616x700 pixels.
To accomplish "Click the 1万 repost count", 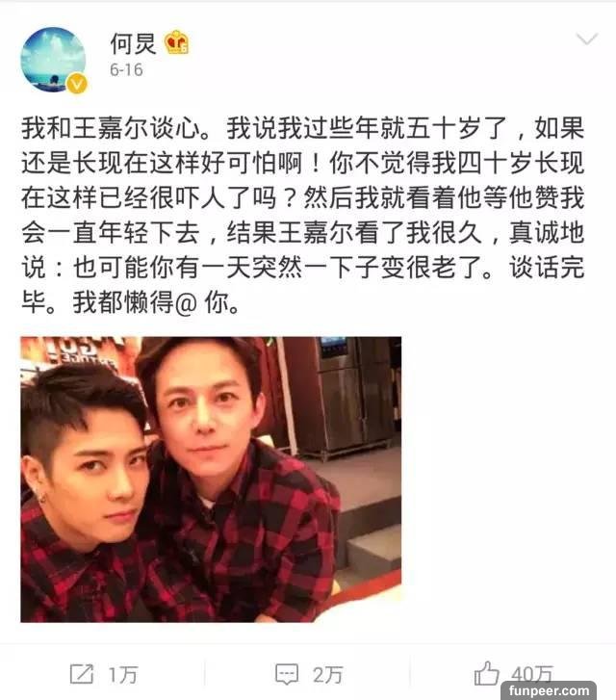I will (123, 675).
